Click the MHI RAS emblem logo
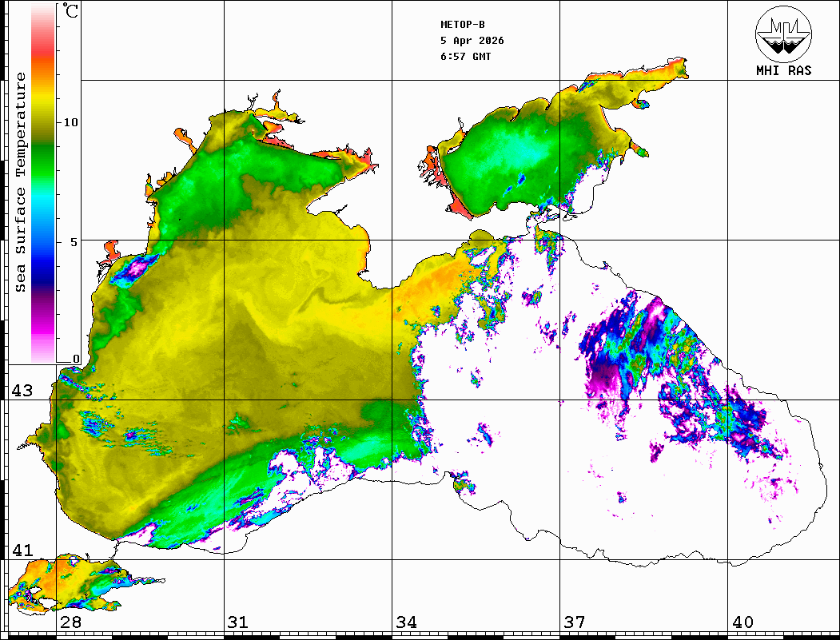Screen dimensions: 840x640 [783, 32]
